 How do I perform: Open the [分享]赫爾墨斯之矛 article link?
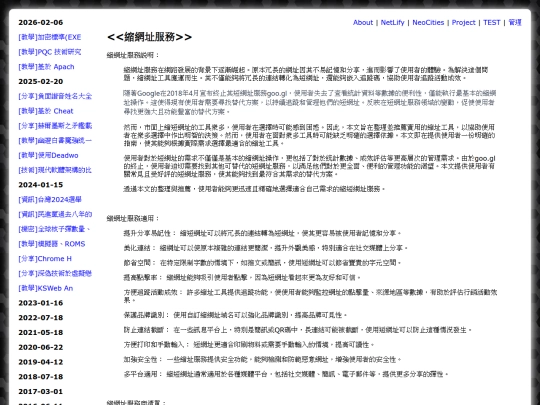pyautogui.click(x=55, y=126)
